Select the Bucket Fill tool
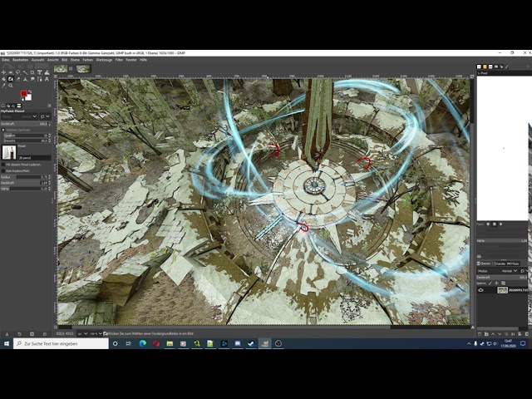Viewport: 532px width, 399px height. [3, 79]
